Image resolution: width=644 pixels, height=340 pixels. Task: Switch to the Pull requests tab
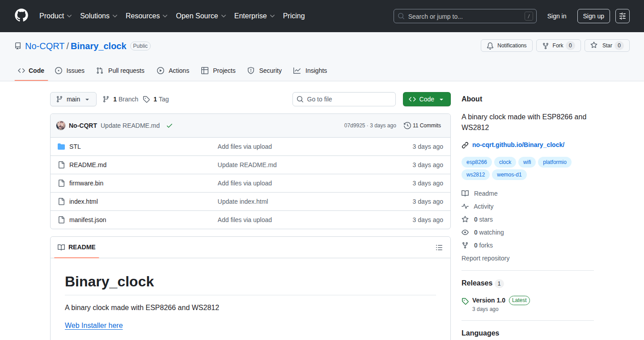[x=120, y=71]
